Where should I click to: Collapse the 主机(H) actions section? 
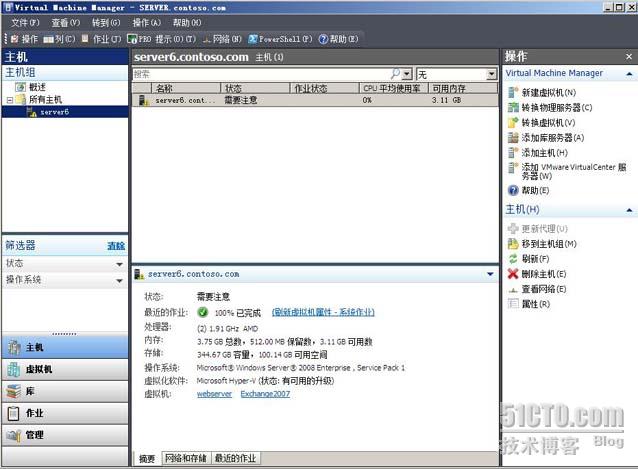pyautogui.click(x=629, y=210)
